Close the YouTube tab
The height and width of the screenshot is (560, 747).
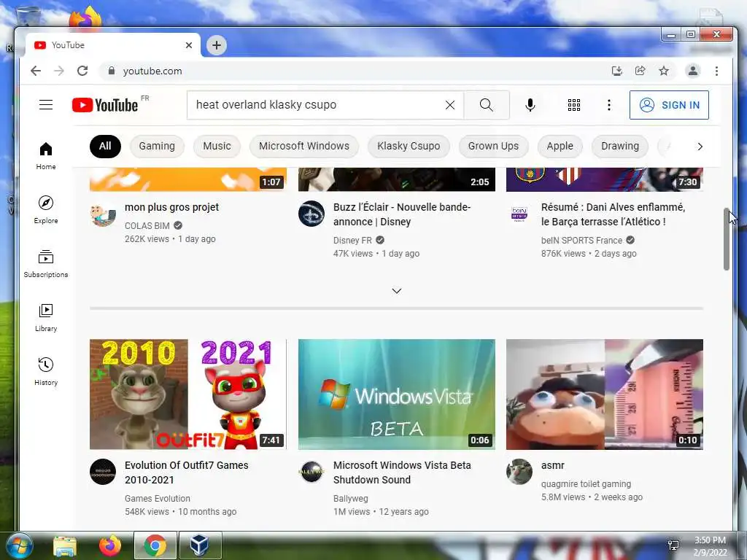pos(189,45)
